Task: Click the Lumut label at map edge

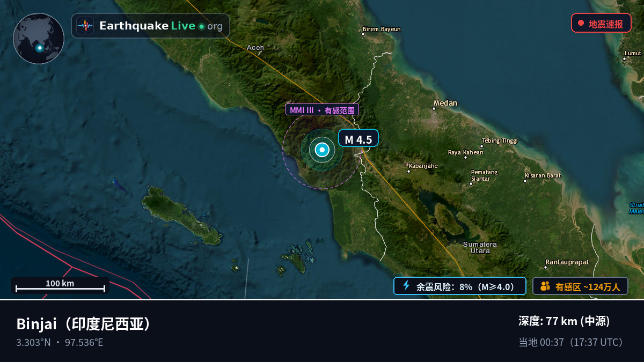Action: coord(633,53)
